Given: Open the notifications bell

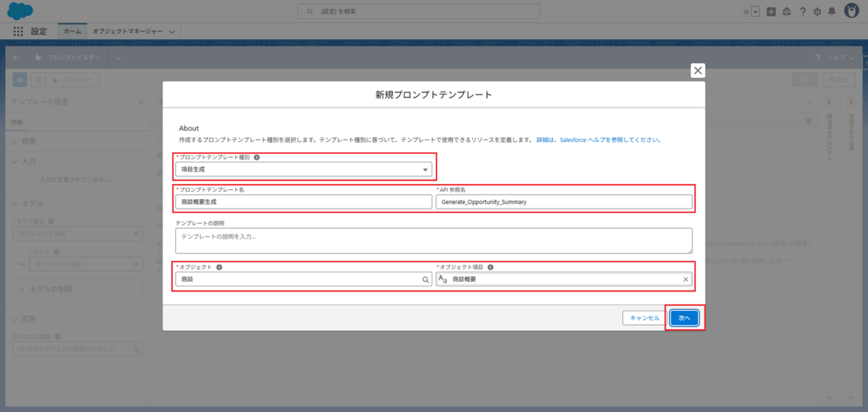Looking at the screenshot, I should 832,12.
